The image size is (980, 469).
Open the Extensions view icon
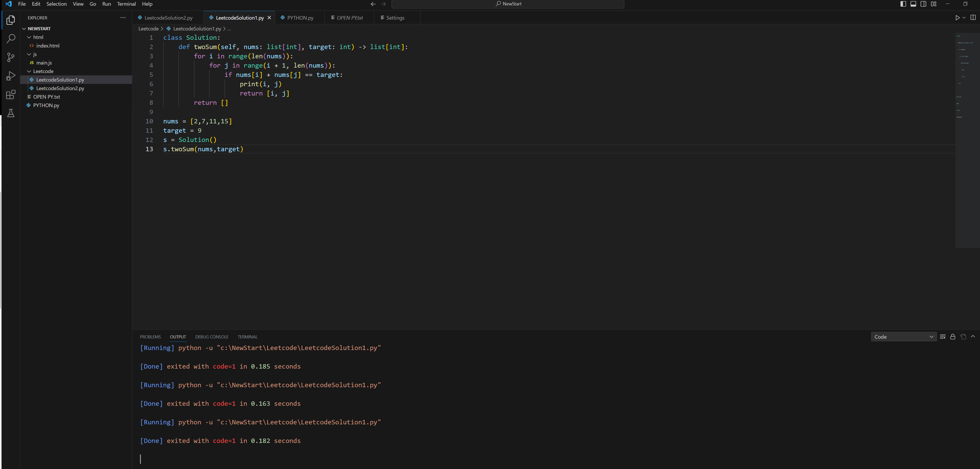[11, 95]
